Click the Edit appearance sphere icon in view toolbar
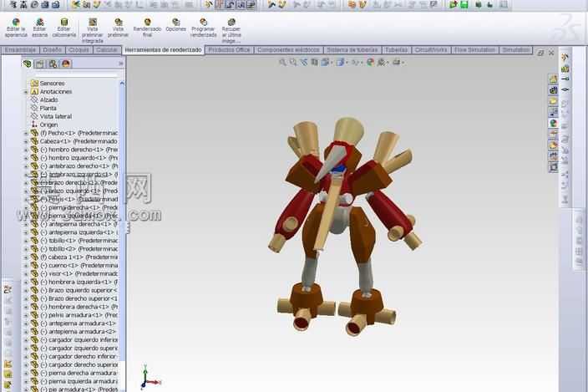Image resolution: width=588 pixels, height=392 pixels. 370,63
